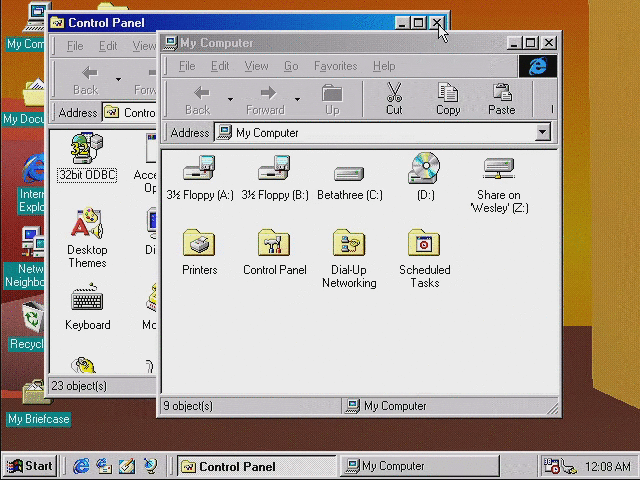The height and width of the screenshot is (480, 640).
Task: Open the Help menu
Action: click(384, 66)
